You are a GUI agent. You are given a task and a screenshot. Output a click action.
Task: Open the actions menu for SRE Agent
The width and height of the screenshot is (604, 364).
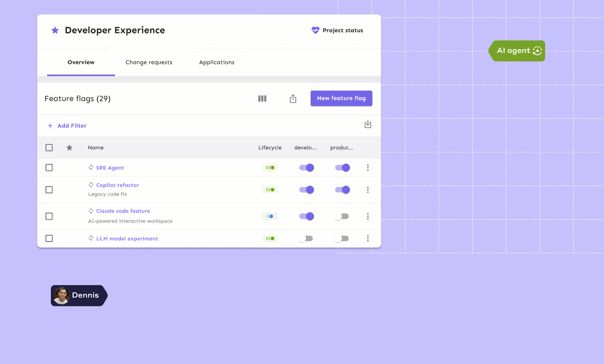pyautogui.click(x=368, y=168)
